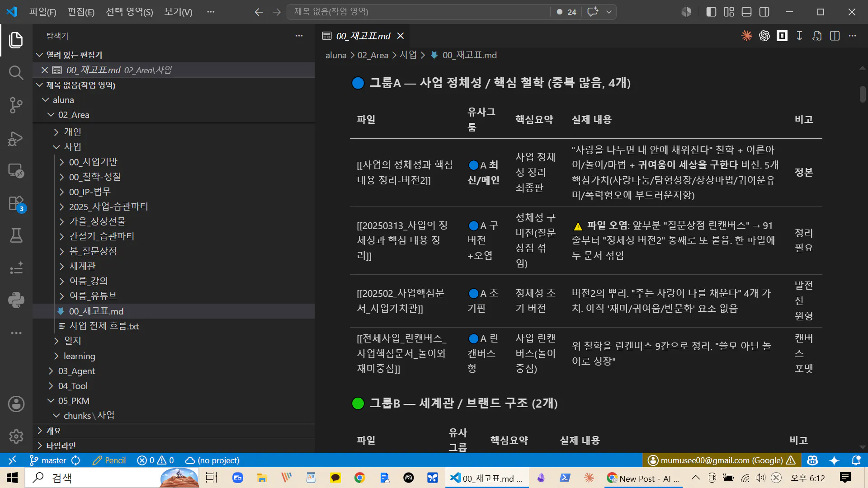Click 사업 in the breadcrumb path

408,55
